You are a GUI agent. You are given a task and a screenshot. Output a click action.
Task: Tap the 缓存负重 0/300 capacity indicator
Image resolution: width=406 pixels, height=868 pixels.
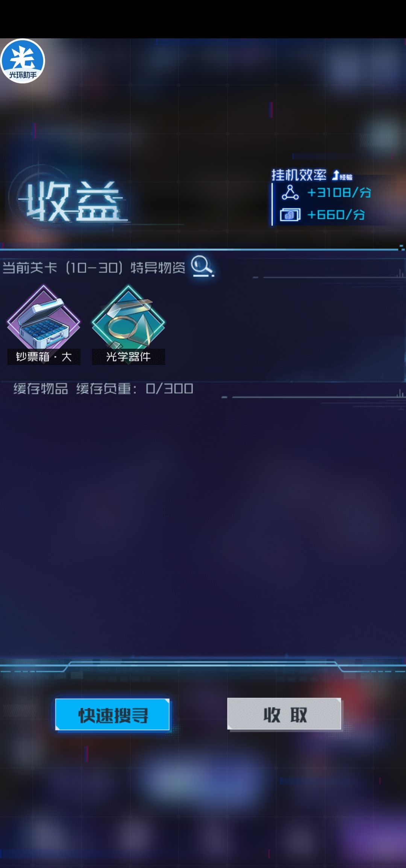135,389
